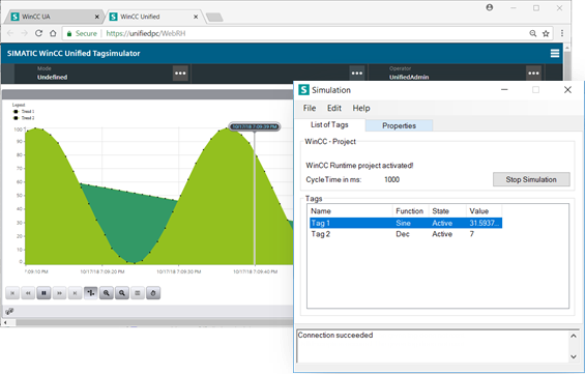
Task: Click left arrow of horizontal scrollbar in web page
Action: 5,322
